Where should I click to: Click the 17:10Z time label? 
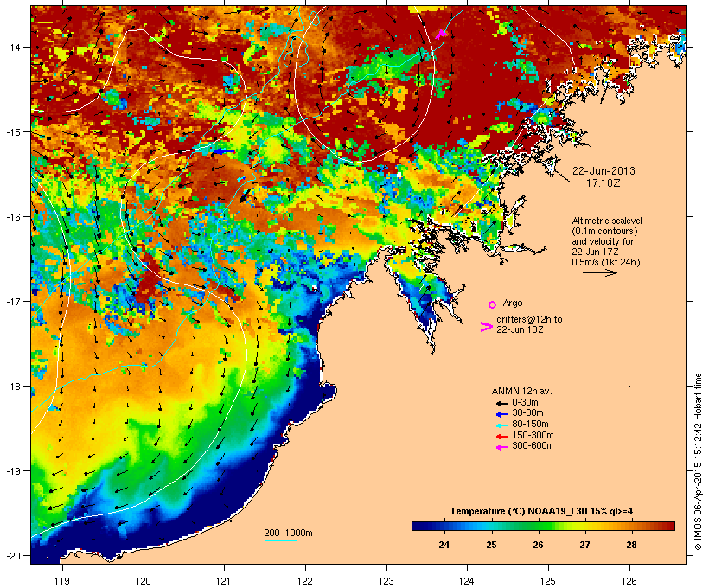tap(604, 183)
